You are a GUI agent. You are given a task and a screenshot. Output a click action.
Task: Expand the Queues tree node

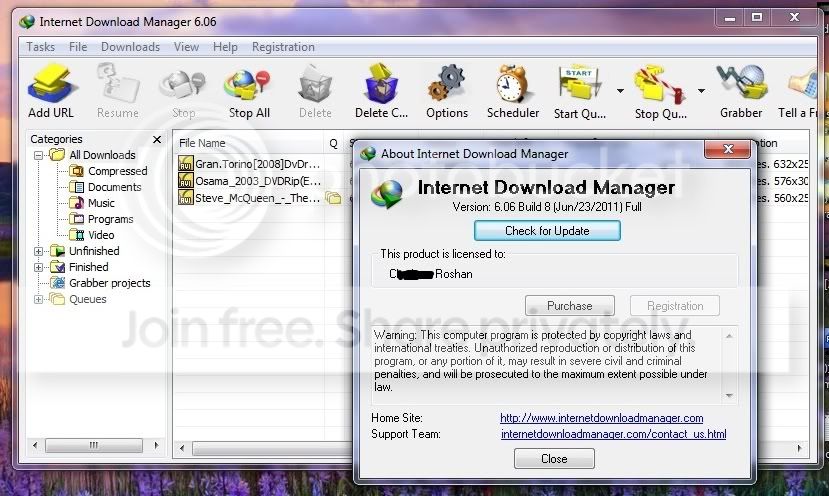[38, 299]
